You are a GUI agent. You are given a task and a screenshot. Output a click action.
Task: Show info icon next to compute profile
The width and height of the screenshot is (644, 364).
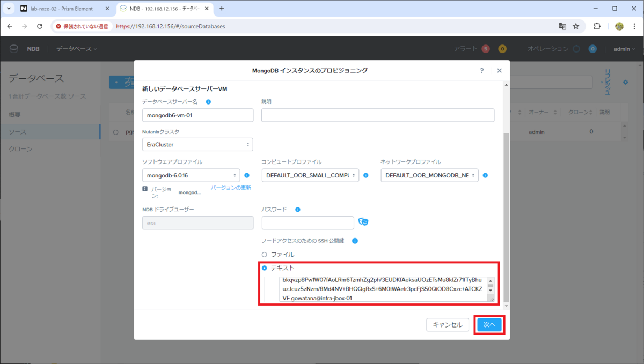click(365, 175)
